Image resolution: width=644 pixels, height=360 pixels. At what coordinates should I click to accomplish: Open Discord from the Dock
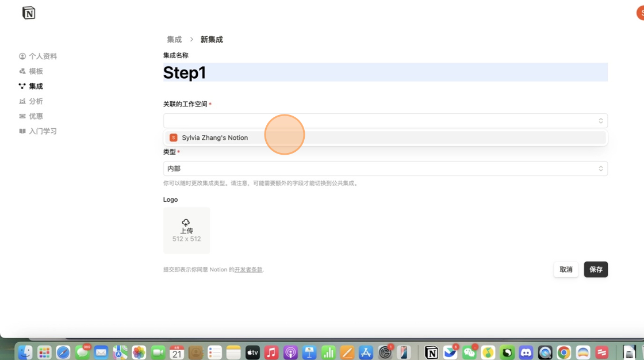click(x=526, y=352)
